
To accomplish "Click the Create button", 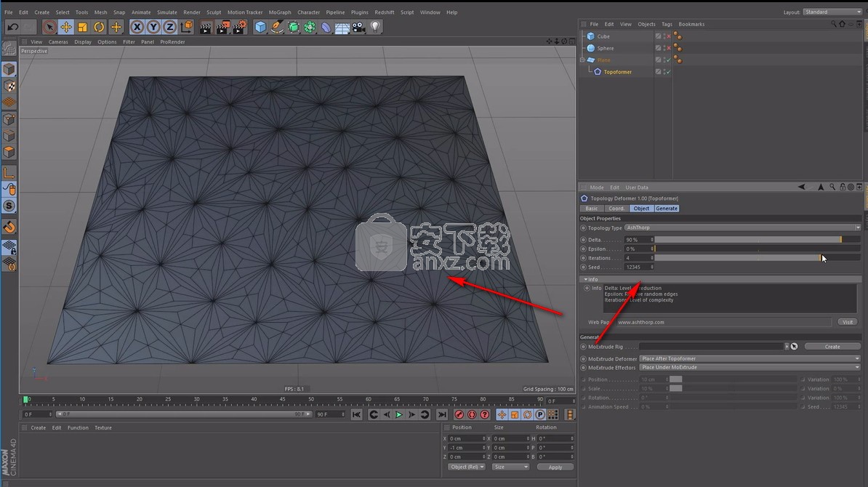I will pyautogui.click(x=832, y=347).
